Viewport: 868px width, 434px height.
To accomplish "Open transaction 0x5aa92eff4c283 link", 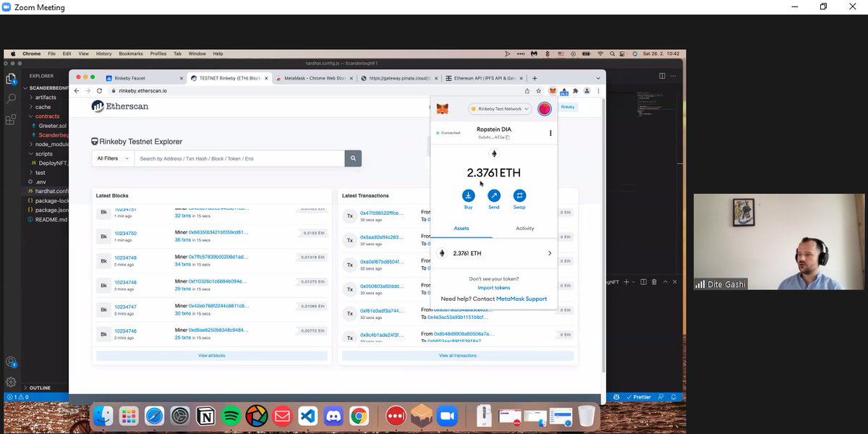I will (382, 237).
